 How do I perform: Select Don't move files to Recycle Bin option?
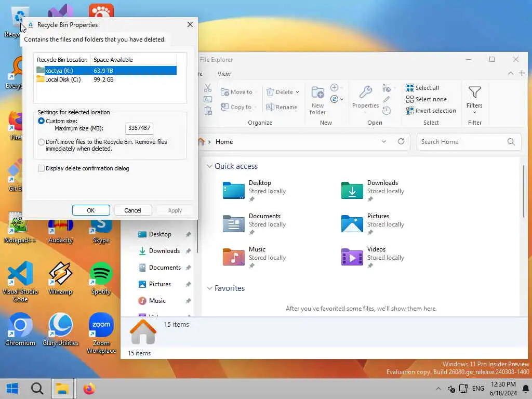click(41, 142)
